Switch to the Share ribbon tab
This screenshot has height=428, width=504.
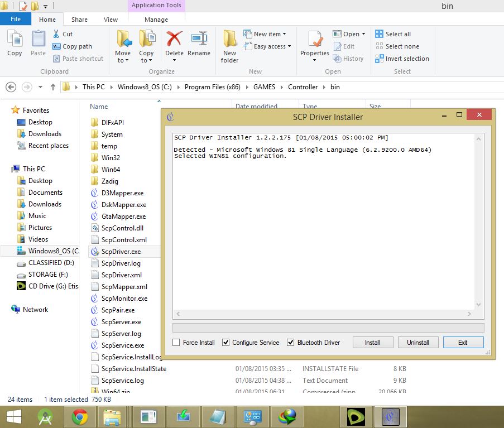79,20
